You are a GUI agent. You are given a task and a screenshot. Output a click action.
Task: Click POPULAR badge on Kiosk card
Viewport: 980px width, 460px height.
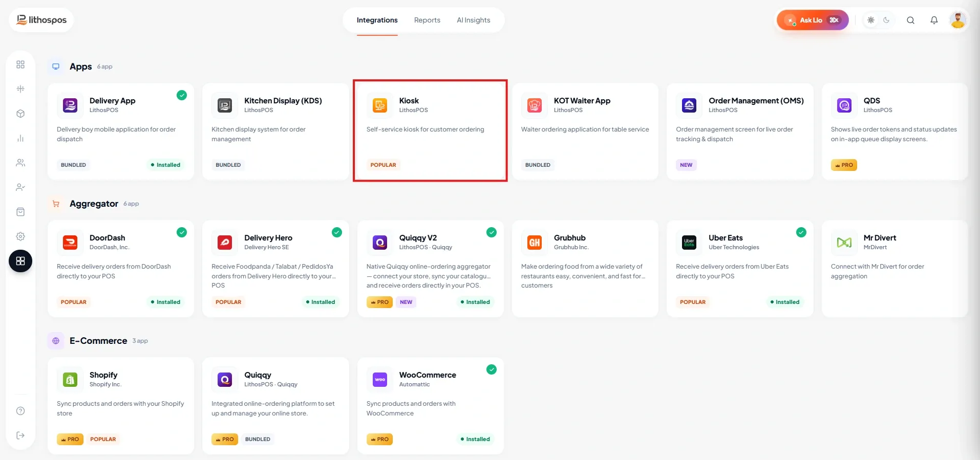383,165
